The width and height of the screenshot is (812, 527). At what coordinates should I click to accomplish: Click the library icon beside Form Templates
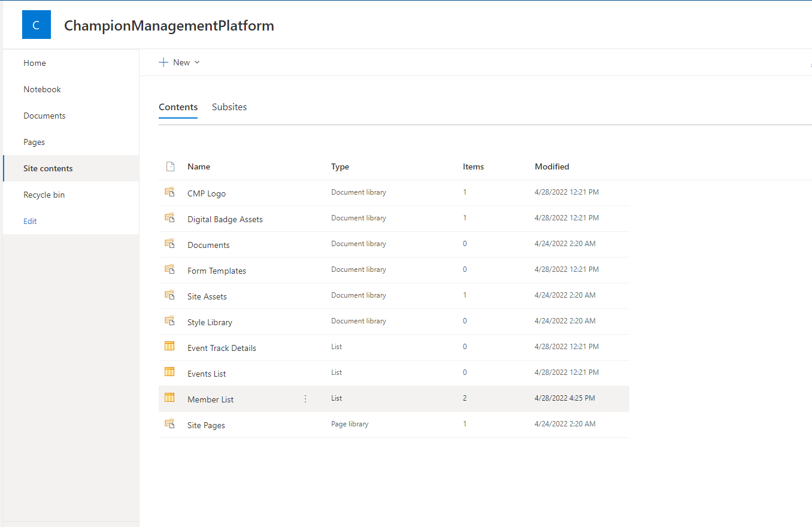click(169, 269)
